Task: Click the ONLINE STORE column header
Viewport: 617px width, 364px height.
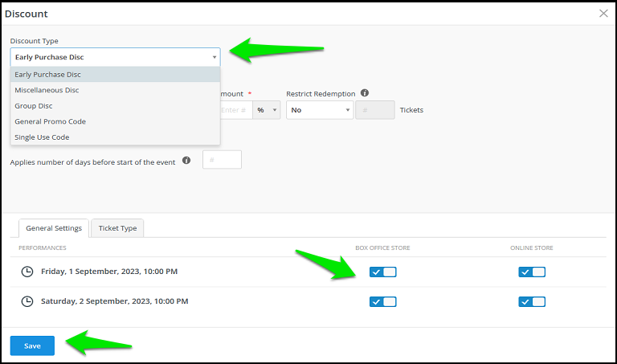Action: coord(532,248)
